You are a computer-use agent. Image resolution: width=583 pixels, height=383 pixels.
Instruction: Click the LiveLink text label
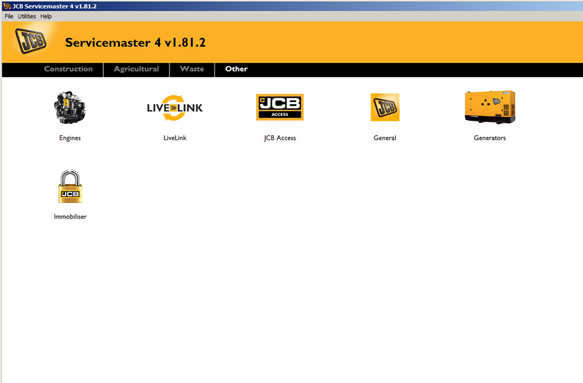tap(175, 138)
